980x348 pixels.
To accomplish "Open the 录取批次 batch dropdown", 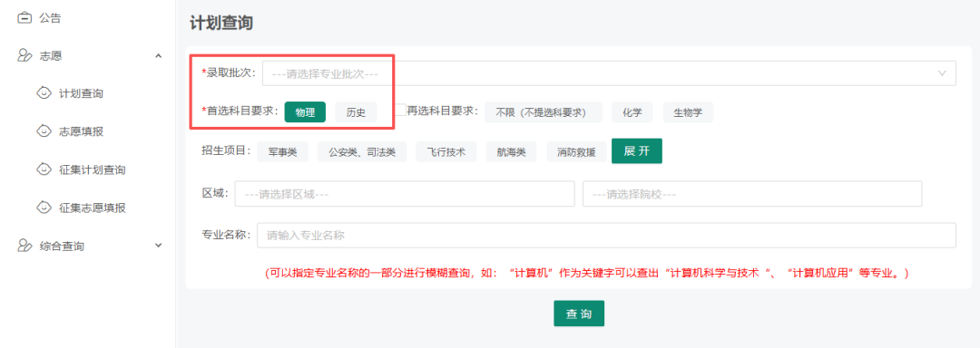I will pos(609,73).
